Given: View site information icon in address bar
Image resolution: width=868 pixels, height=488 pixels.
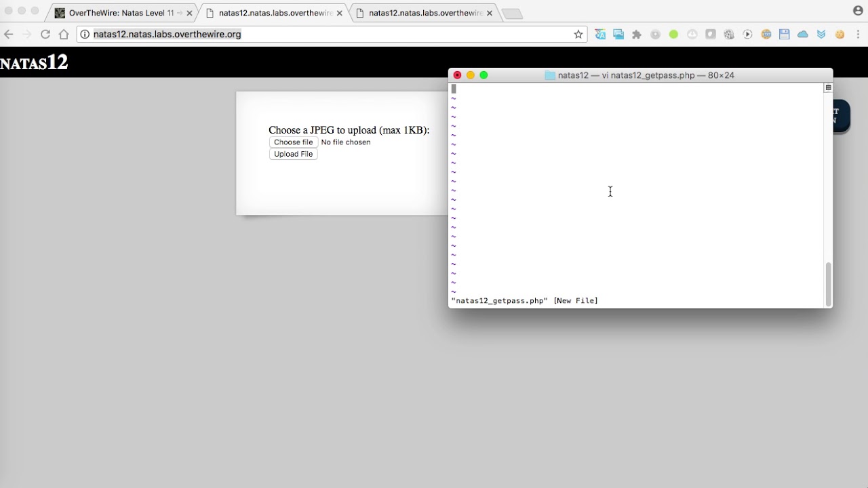Looking at the screenshot, I should pos(85,35).
